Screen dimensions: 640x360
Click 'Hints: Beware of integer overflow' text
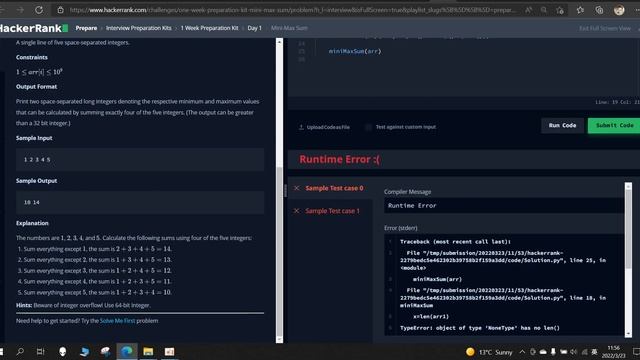click(x=83, y=305)
